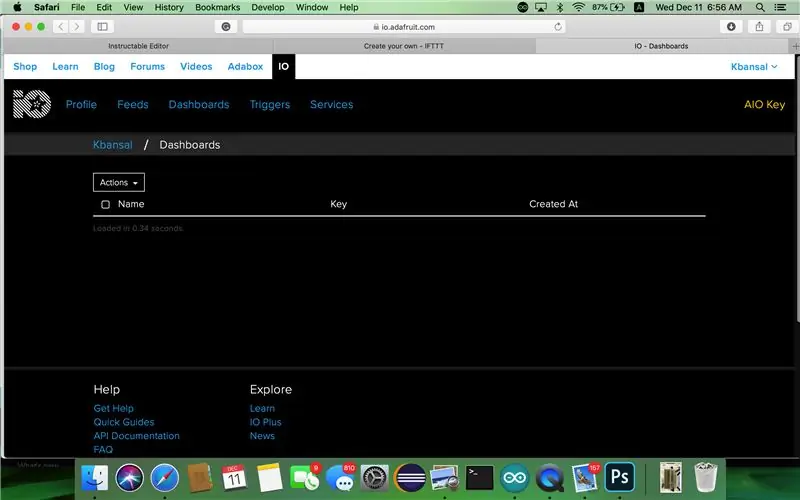Screen dimensions: 800x500
Task: Show all tabs overview button
Action: (787, 27)
